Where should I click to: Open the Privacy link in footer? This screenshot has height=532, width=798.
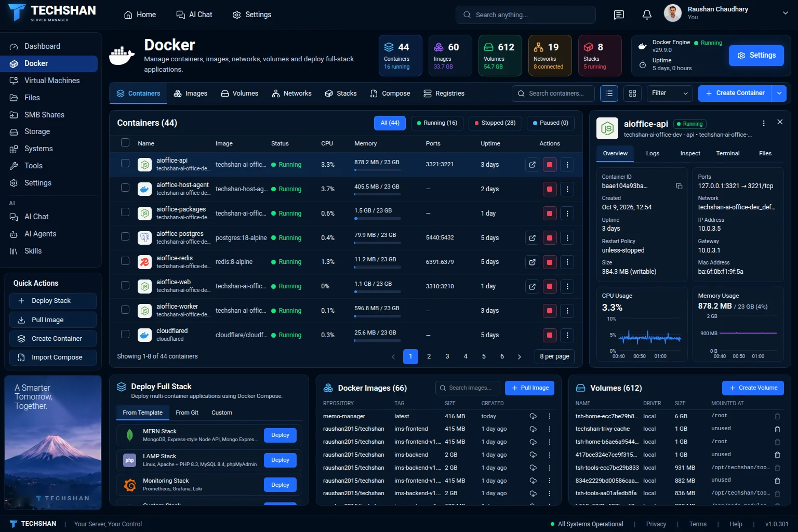point(656,524)
